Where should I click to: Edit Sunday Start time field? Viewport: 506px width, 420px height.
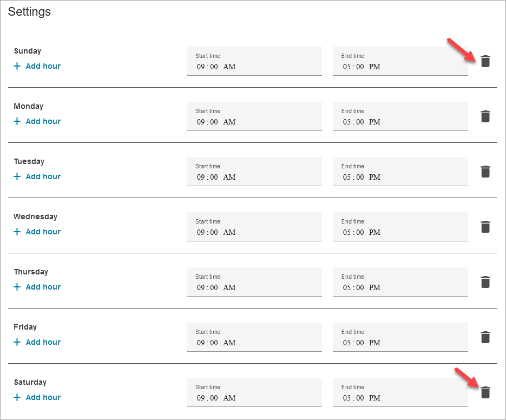254,61
